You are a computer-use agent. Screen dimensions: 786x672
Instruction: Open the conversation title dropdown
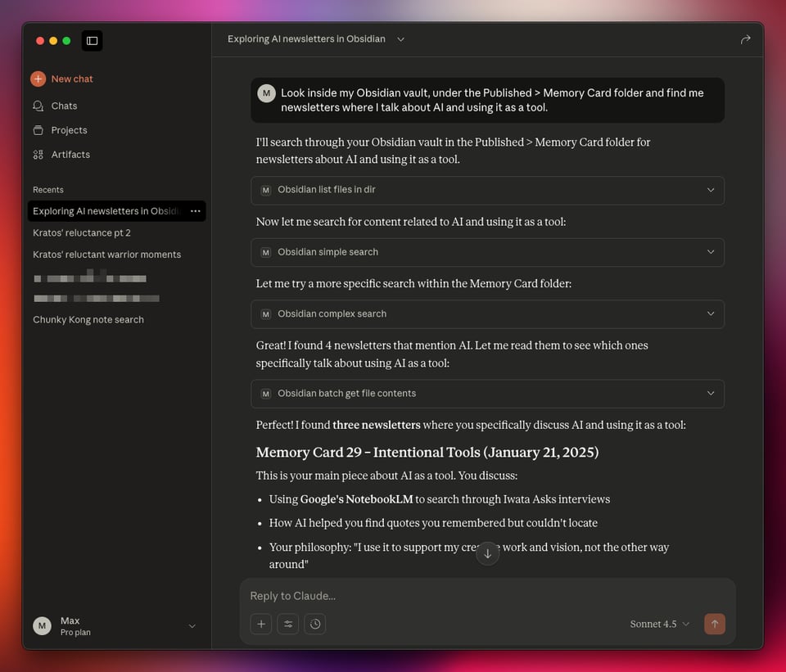pos(400,38)
